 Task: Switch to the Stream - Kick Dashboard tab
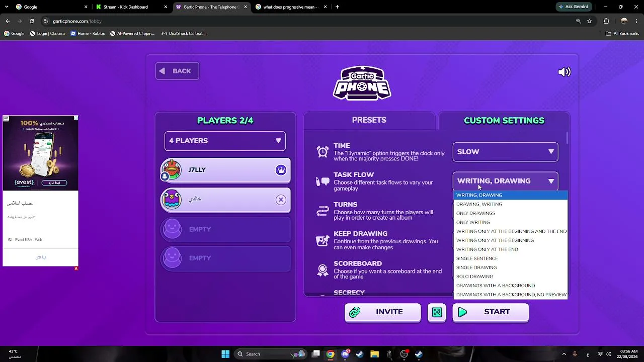click(x=131, y=7)
